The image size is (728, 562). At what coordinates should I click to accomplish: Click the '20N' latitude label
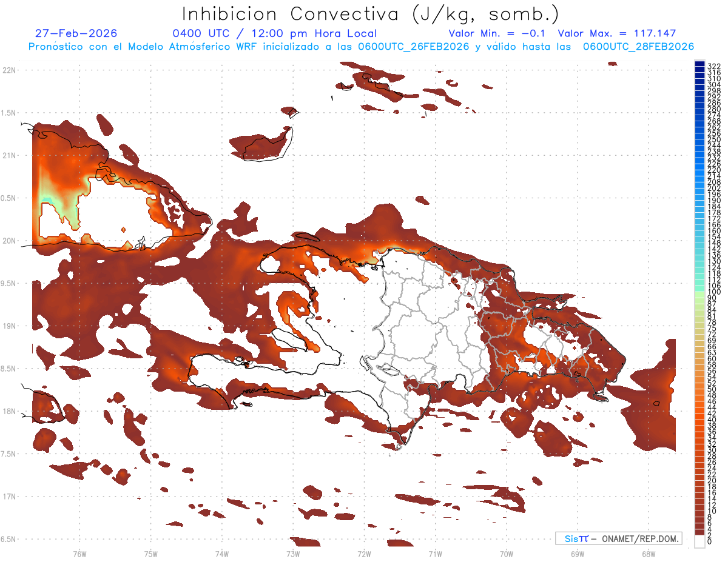[x=9, y=241]
